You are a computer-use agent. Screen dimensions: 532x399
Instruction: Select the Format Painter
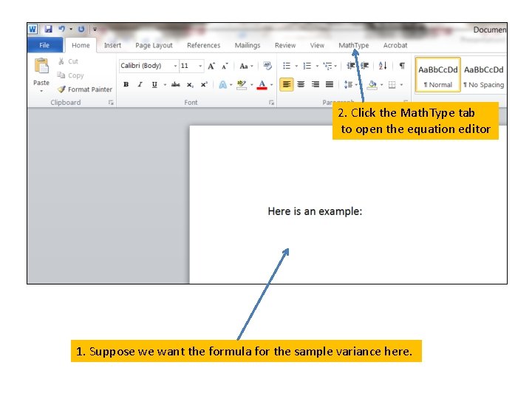pos(85,89)
